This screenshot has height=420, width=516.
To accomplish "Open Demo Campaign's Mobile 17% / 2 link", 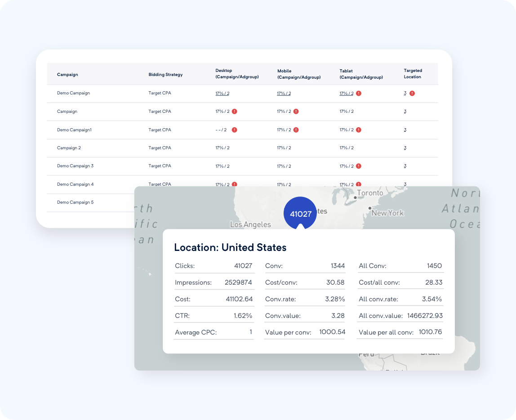I will pos(283,93).
